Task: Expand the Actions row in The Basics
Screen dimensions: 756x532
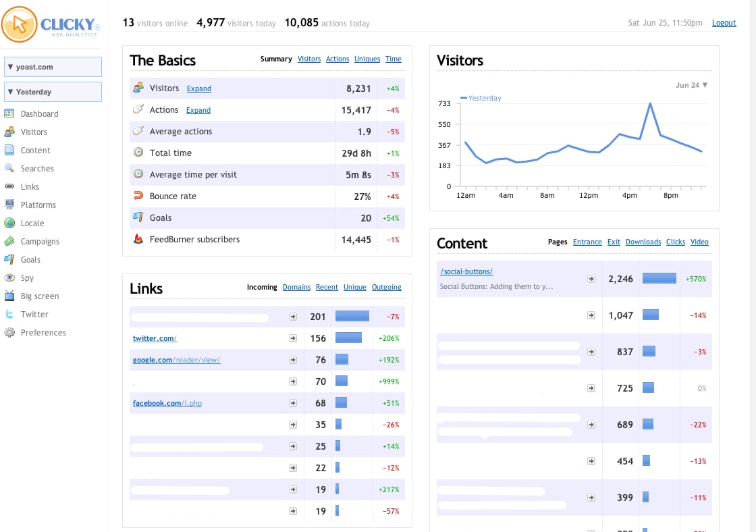Action: (x=198, y=111)
